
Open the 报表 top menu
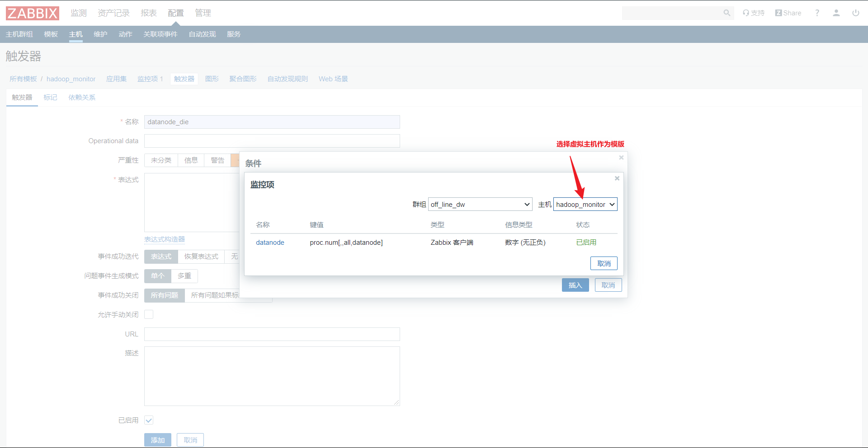(x=149, y=13)
